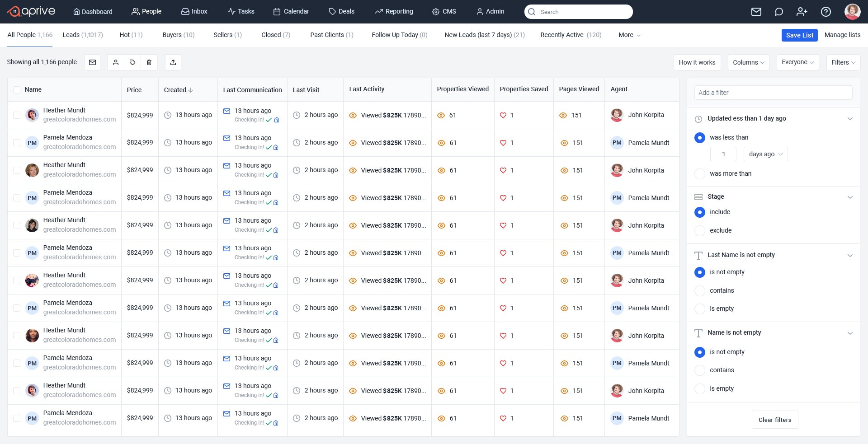This screenshot has height=444, width=868.
Task: Collapse the Updated less than 1 day filter
Action: tap(850, 119)
